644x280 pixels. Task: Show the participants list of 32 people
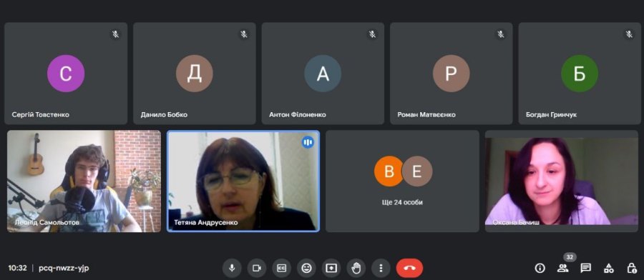coord(562,268)
